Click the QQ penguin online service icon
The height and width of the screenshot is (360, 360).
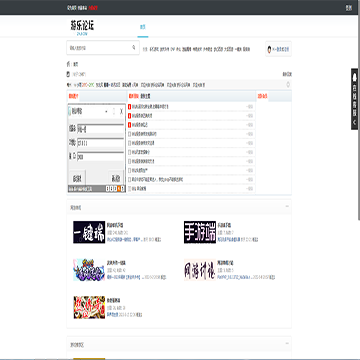355,78
